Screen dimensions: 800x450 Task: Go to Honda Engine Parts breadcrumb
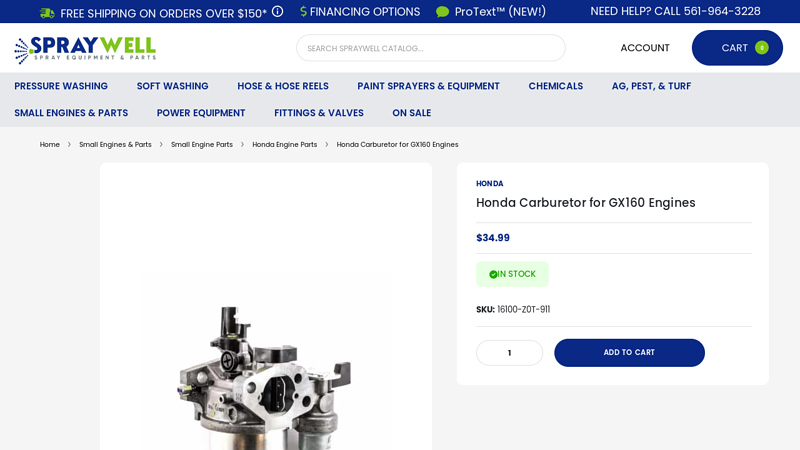click(x=285, y=144)
